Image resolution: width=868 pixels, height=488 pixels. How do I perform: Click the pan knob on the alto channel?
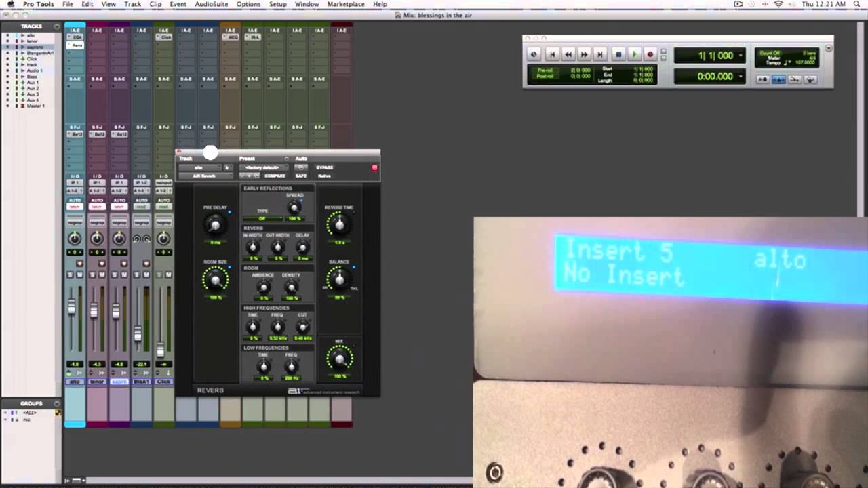(75, 238)
